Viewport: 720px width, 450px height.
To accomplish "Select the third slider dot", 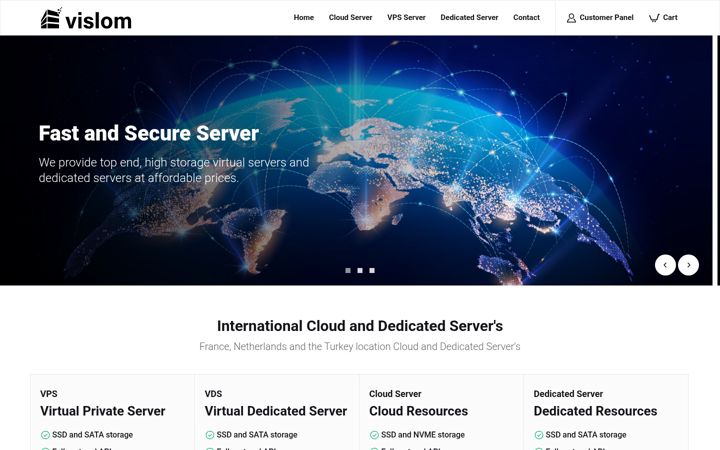I will pyautogui.click(x=372, y=270).
